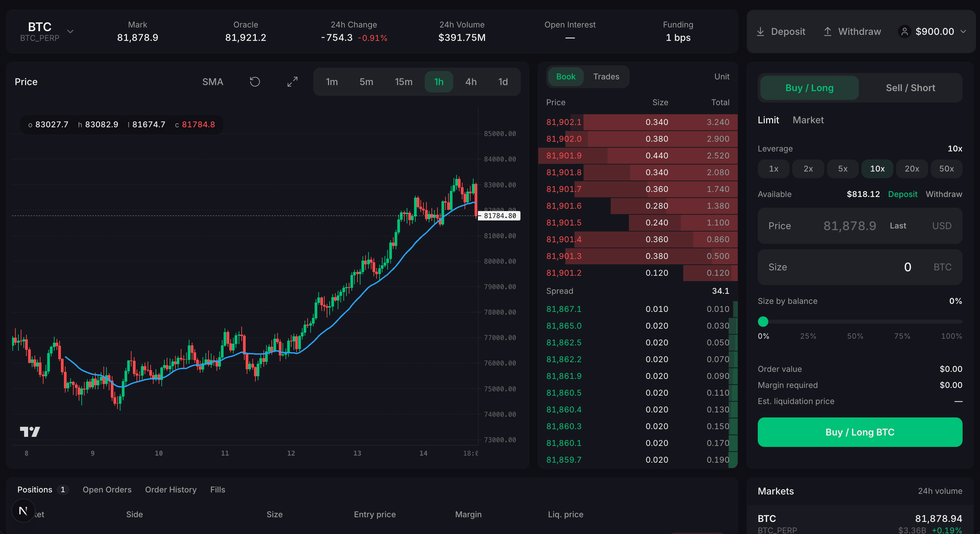980x534 pixels.
Task: Expand the BTC market selector chevron
Action: 70,31
